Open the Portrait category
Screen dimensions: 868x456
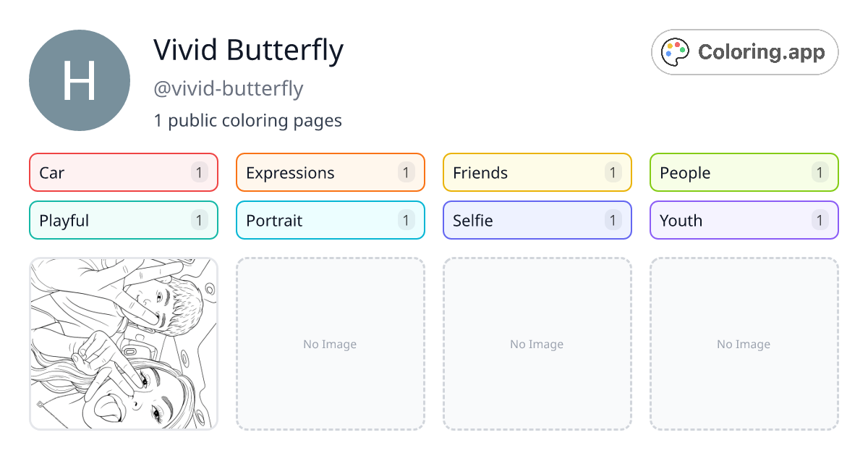click(330, 220)
